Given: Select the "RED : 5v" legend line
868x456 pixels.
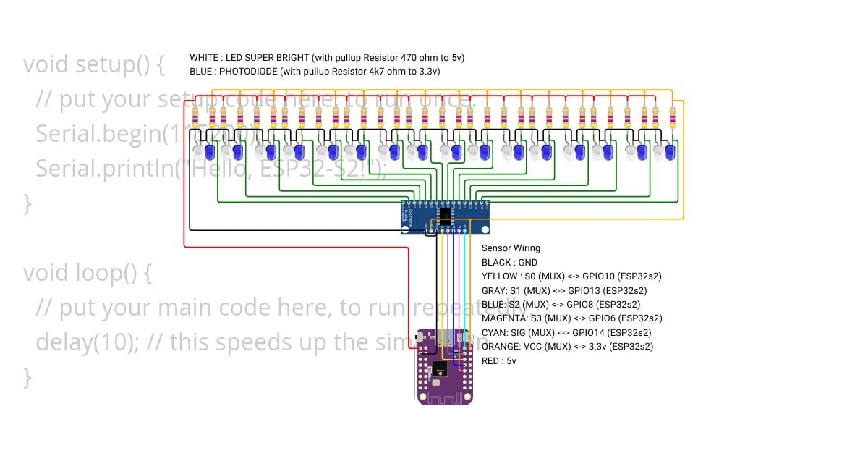Looking at the screenshot, I should pyautogui.click(x=499, y=360).
